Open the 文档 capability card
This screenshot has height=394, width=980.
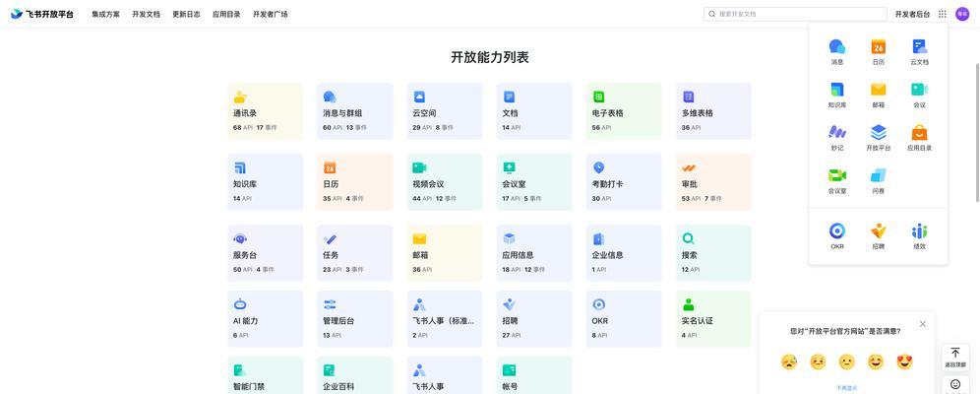click(534, 111)
